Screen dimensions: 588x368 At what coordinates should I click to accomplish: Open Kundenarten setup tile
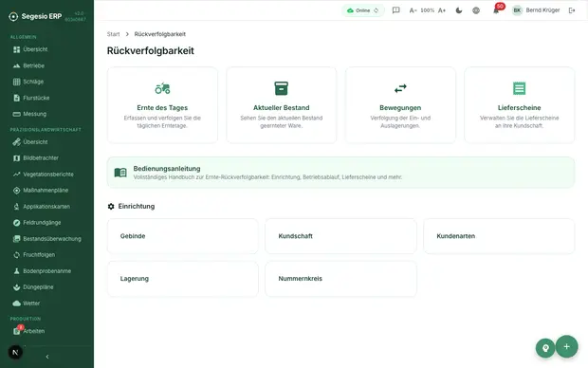pos(499,236)
